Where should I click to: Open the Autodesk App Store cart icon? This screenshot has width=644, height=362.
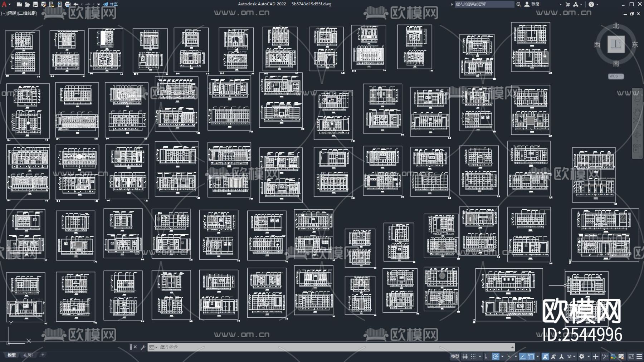[x=568, y=4]
